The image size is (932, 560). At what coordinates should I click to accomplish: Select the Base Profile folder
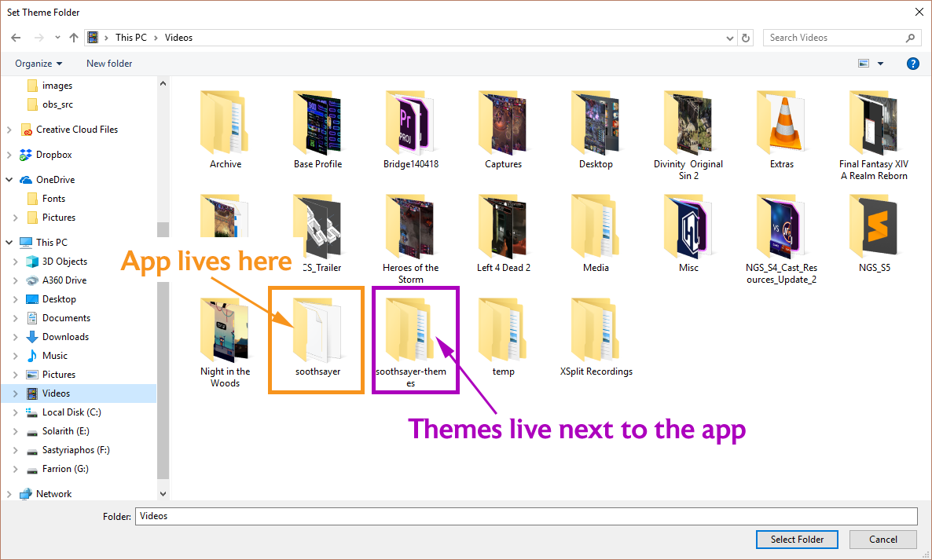click(318, 130)
